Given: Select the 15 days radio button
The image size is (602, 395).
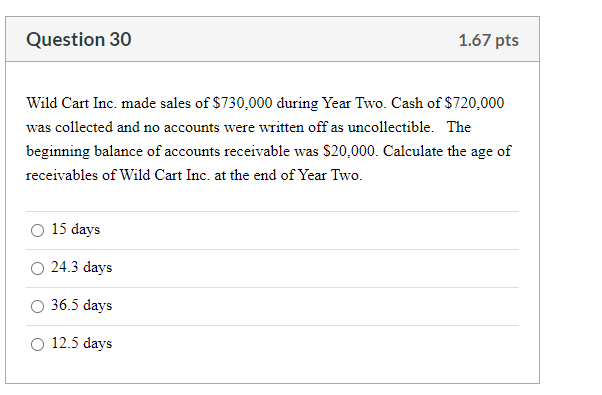Looking at the screenshot, I should [x=37, y=230].
